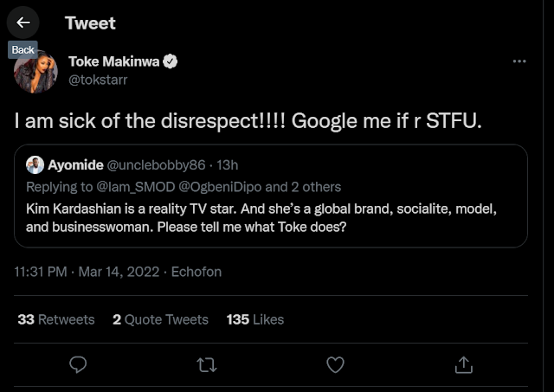Click the Tweet header title
Image resolution: width=554 pixels, height=392 pixels.
click(90, 22)
